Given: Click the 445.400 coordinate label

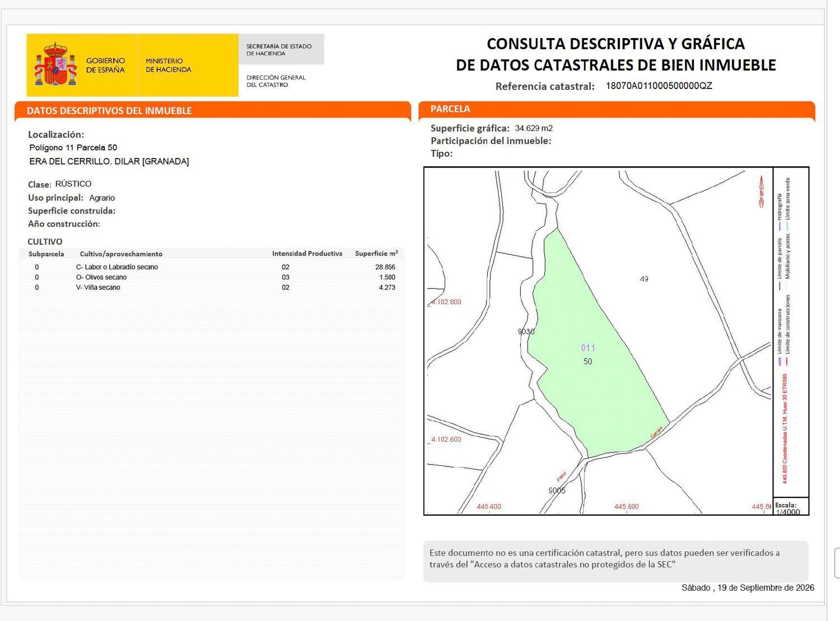Looking at the screenshot, I should (489, 507).
